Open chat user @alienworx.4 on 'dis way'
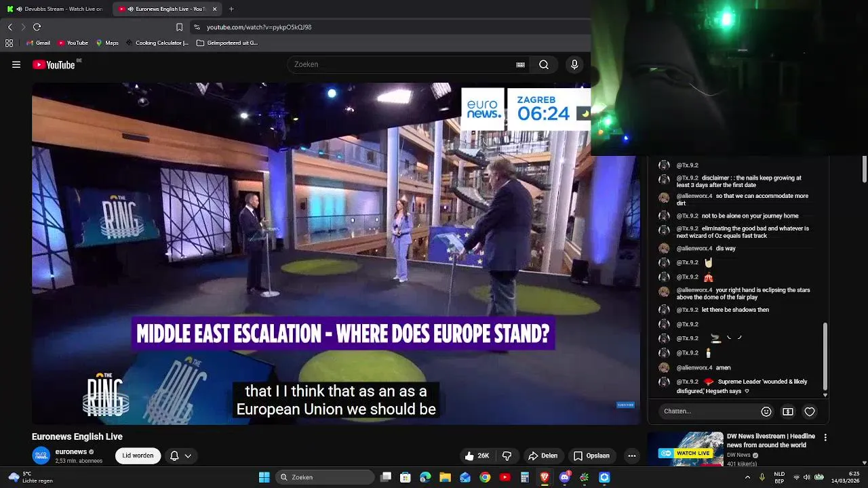 click(694, 249)
